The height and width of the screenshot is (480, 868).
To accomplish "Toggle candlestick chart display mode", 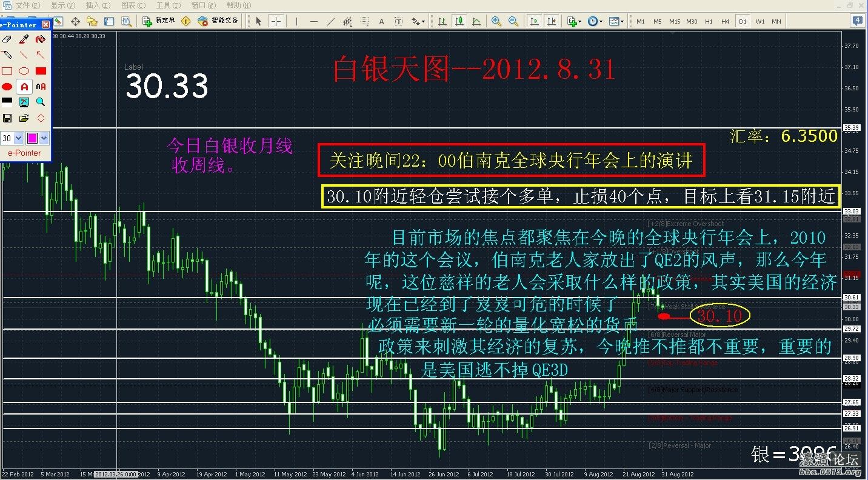I will (459, 21).
